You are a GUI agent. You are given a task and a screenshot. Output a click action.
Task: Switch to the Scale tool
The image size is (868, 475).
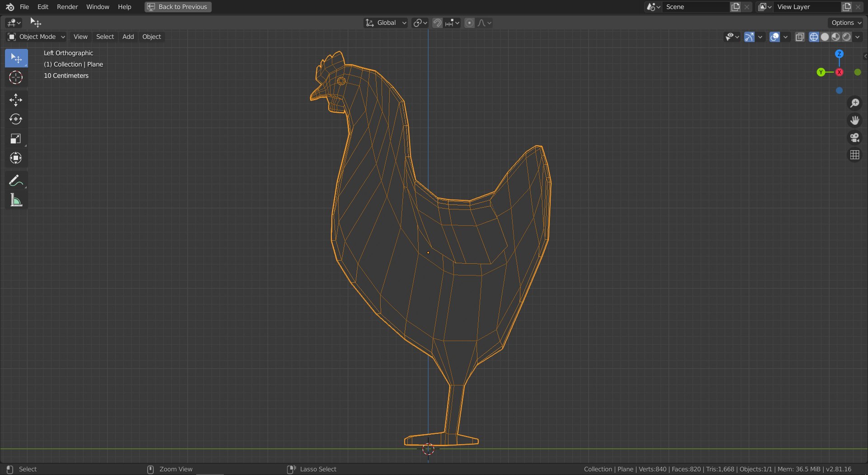(16, 139)
